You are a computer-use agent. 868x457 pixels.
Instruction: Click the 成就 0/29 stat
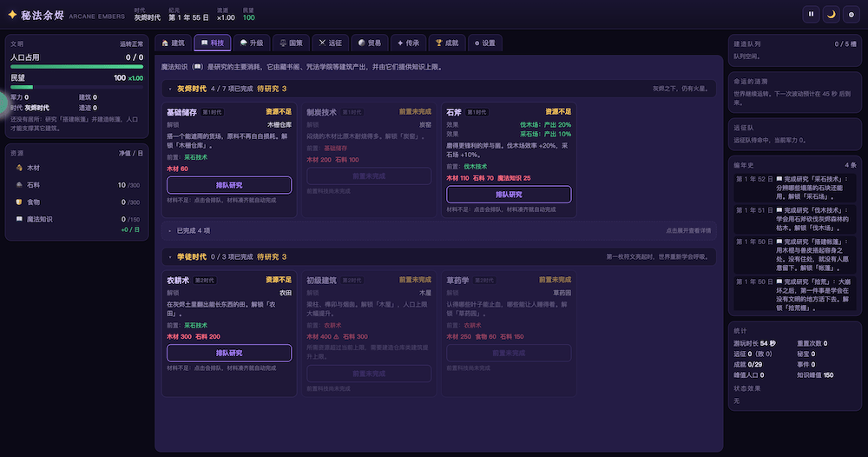[x=748, y=365]
